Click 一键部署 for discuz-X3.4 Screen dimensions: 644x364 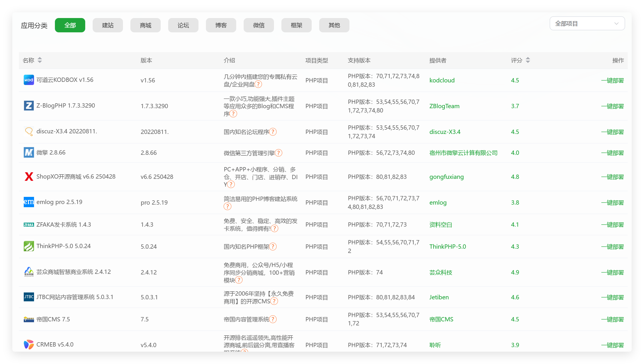(612, 132)
